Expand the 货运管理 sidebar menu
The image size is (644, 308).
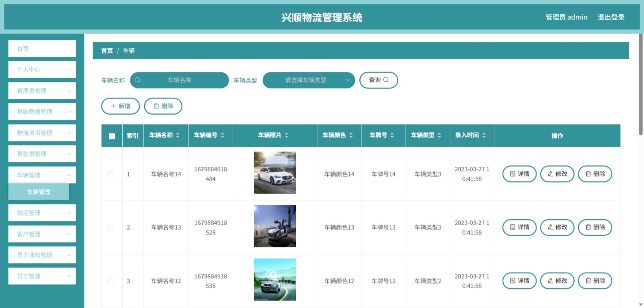point(42,213)
